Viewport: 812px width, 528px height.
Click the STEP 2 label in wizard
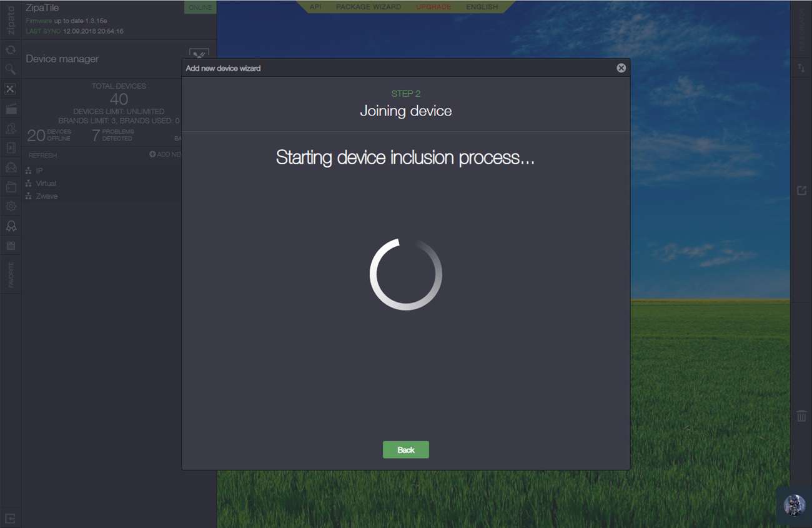coord(406,94)
